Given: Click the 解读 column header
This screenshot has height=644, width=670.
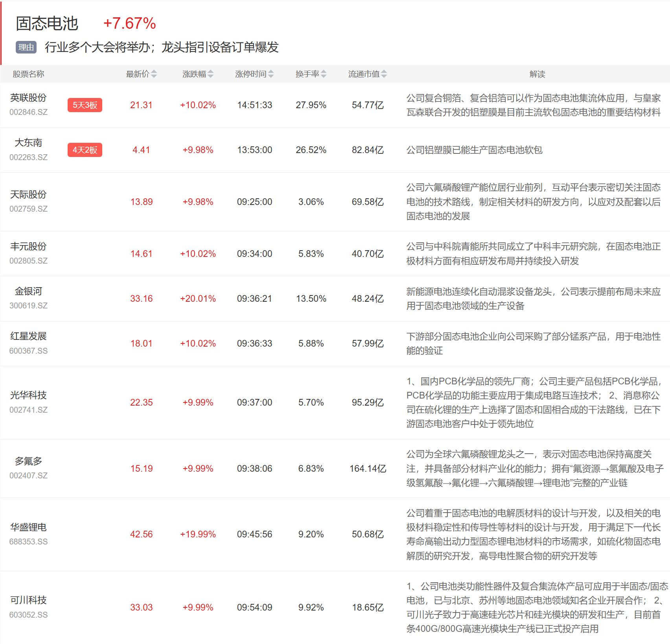Looking at the screenshot, I should click(537, 74).
